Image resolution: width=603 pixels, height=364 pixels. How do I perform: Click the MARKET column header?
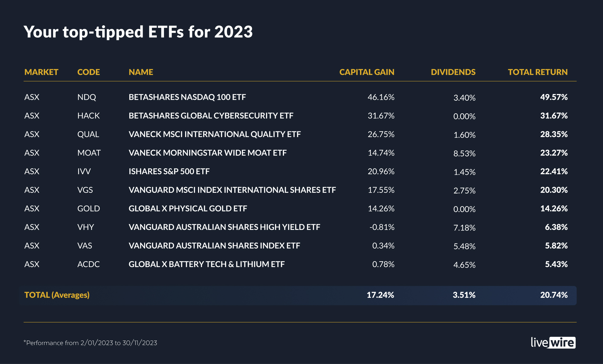coord(41,72)
